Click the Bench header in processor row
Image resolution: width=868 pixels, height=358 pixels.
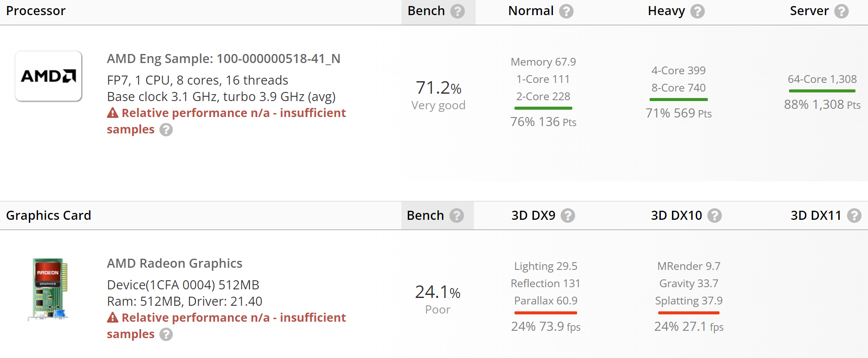(x=426, y=11)
